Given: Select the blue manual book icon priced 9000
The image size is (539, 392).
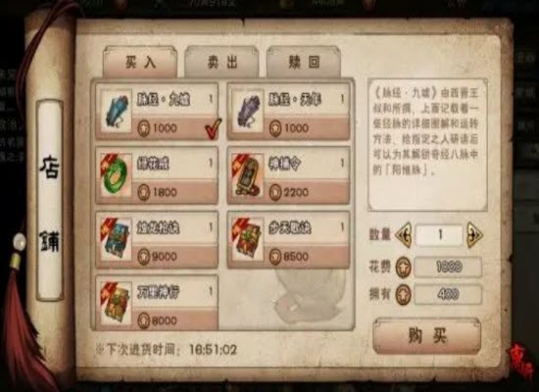Looking at the screenshot, I should tap(117, 240).
